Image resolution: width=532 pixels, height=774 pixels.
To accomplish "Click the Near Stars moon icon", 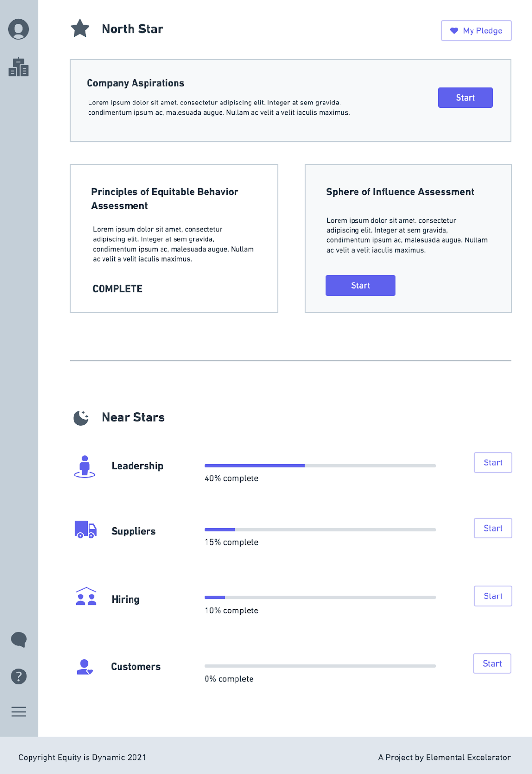I will tap(81, 417).
